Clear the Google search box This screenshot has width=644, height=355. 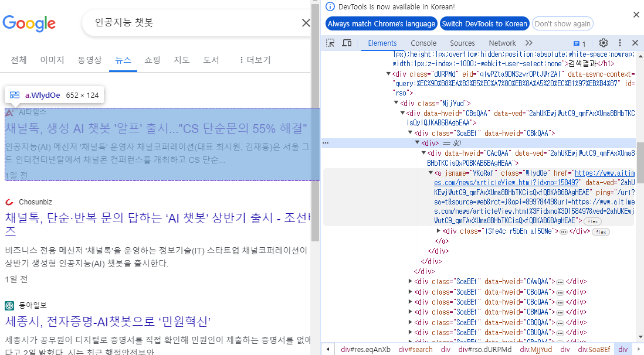pyautogui.click(x=306, y=23)
